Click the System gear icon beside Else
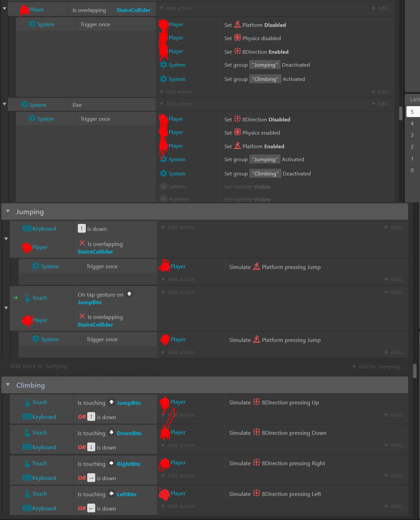The image size is (420, 520). (24, 104)
